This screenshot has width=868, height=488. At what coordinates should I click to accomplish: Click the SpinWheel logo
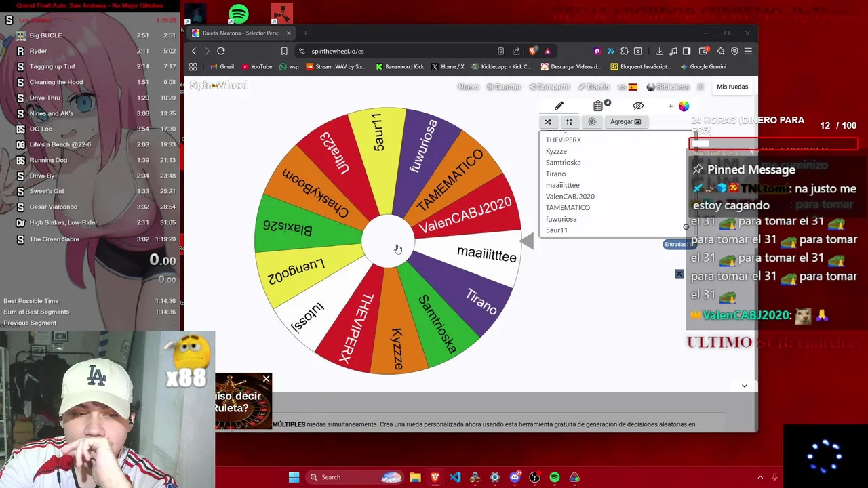tap(218, 85)
